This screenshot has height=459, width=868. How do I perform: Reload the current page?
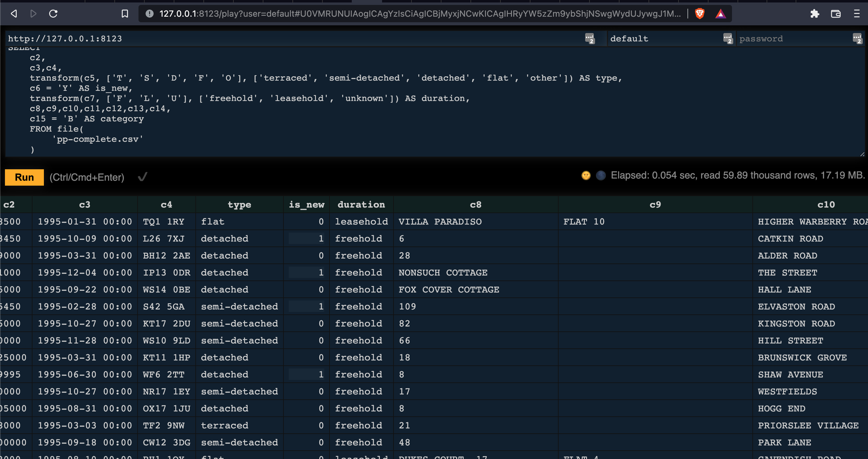(53, 14)
